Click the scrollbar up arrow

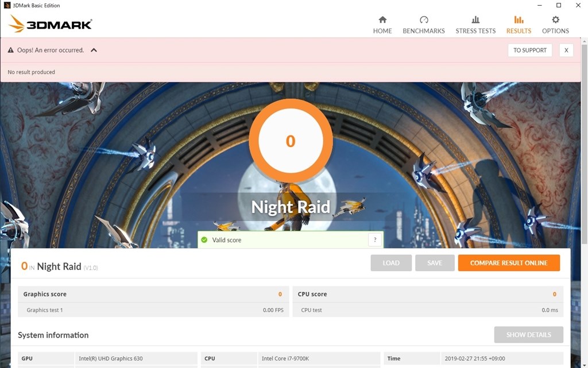point(584,40)
